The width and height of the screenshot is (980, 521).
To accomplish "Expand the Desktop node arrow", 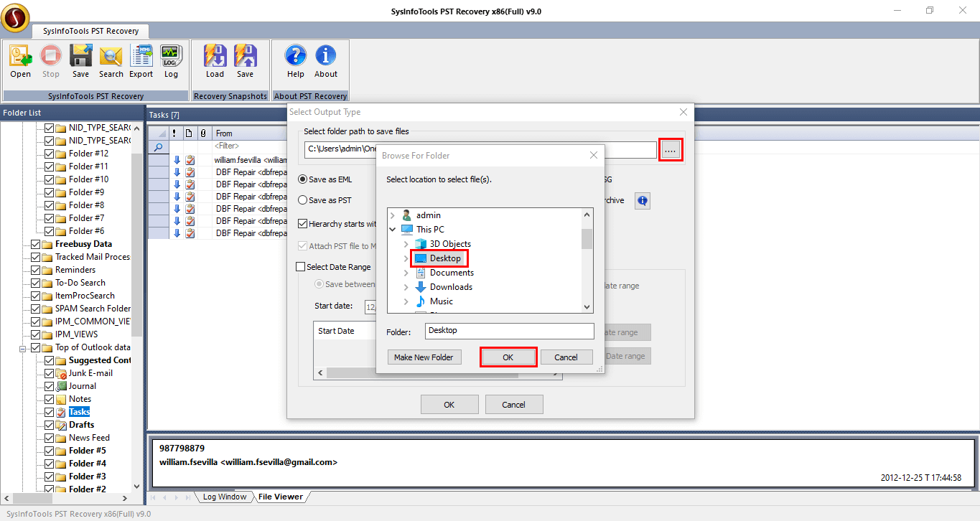I will 406,258.
